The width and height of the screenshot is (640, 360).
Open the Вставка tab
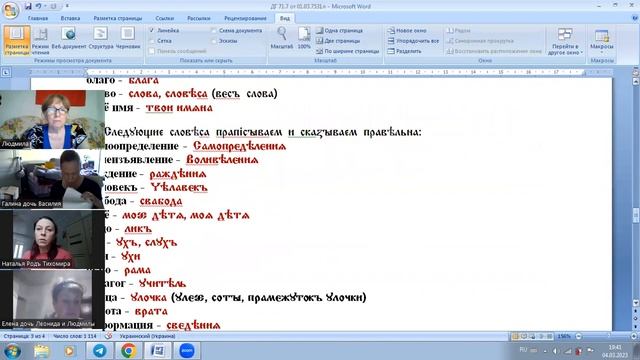[x=70, y=18]
